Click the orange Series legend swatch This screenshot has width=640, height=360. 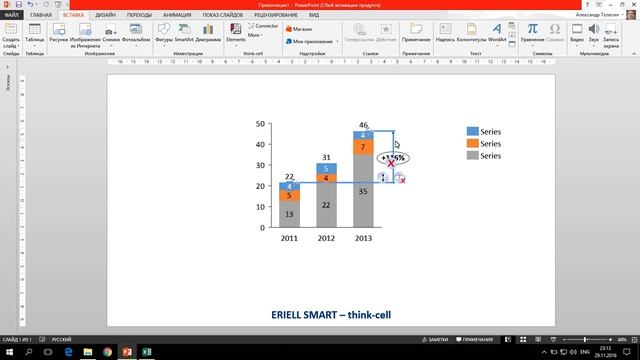tap(473, 143)
